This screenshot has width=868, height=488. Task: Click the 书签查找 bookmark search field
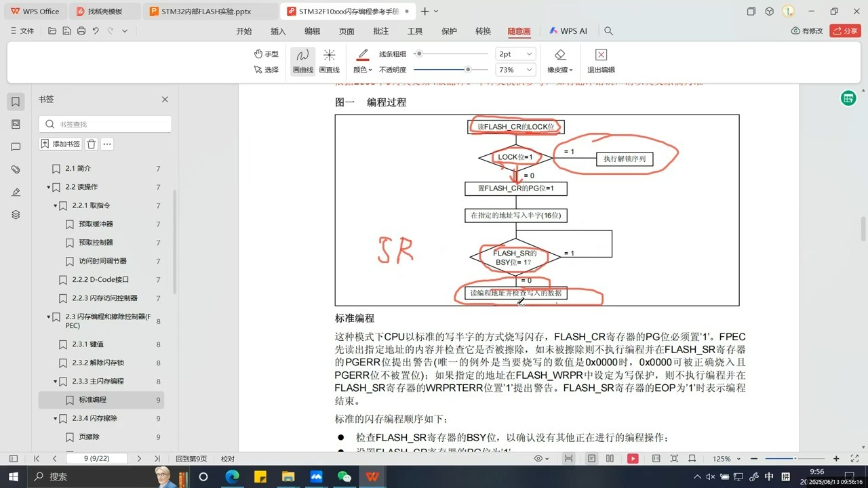(x=105, y=124)
